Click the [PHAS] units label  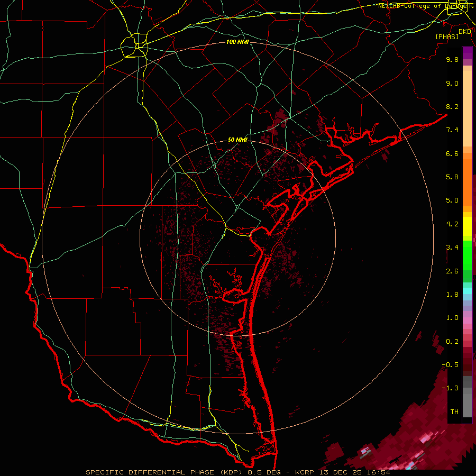click(447, 37)
